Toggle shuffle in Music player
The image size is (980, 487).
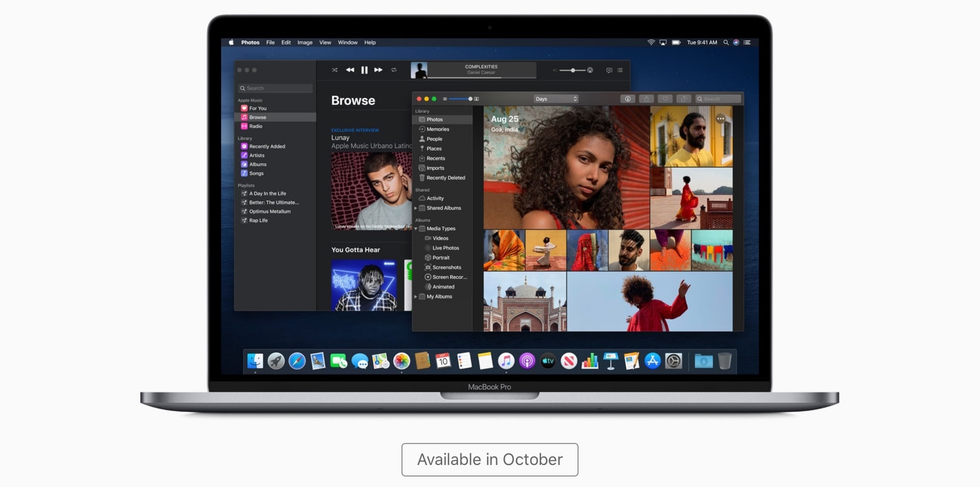pos(334,70)
